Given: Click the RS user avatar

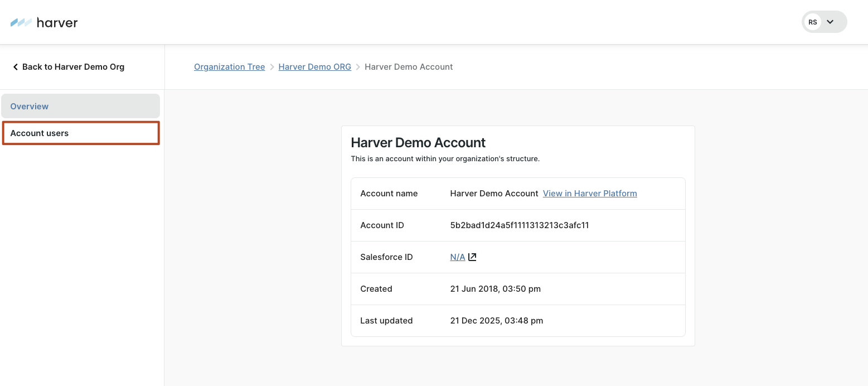Looking at the screenshot, I should pyautogui.click(x=813, y=22).
